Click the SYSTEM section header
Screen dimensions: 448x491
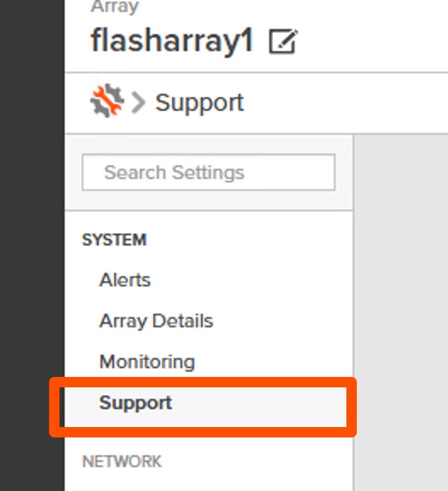click(114, 240)
